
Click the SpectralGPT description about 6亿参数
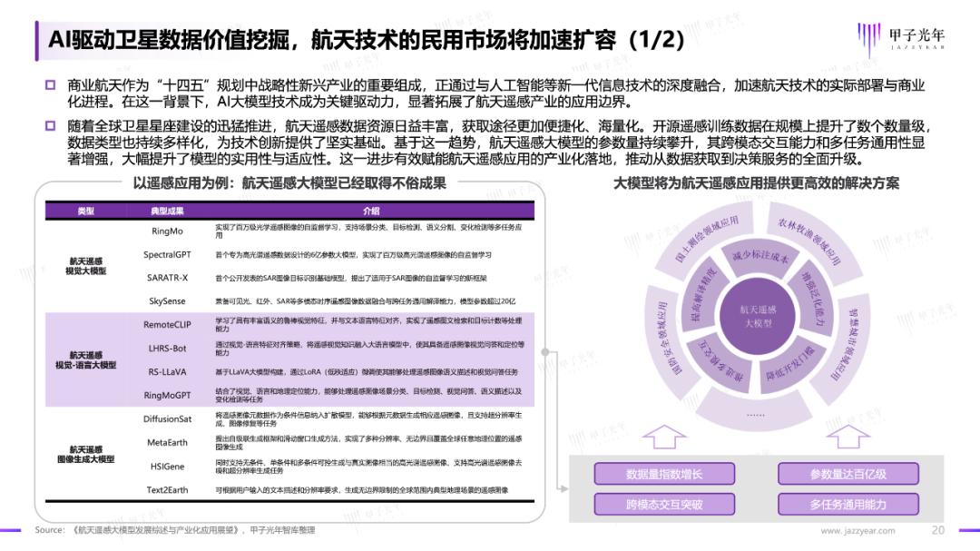point(354,255)
